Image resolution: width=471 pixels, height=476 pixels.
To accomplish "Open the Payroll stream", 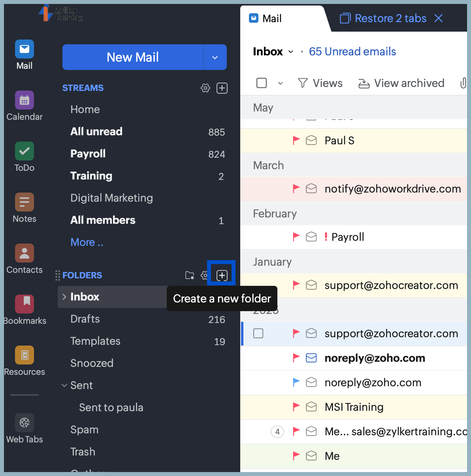I will click(x=88, y=154).
